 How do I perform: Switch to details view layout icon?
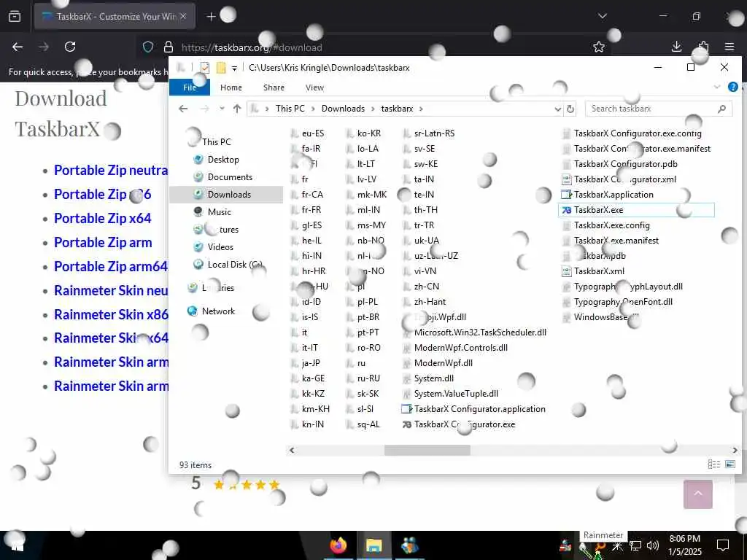713,464
